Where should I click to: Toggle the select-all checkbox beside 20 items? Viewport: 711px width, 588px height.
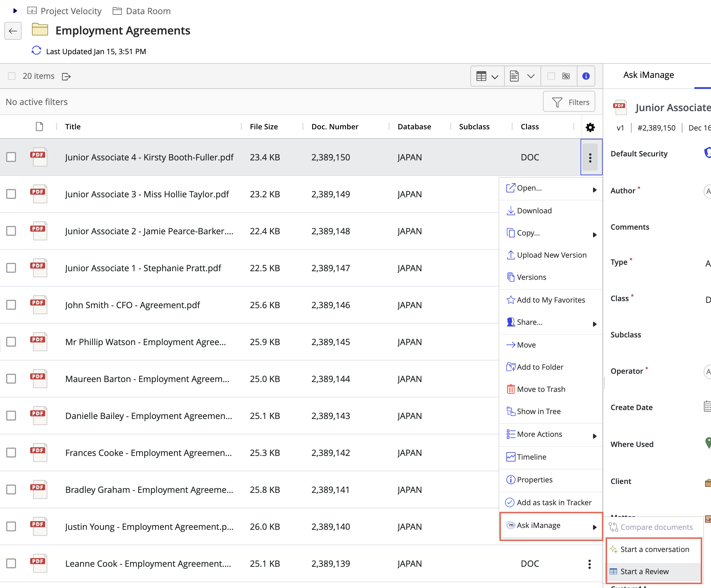pos(12,76)
